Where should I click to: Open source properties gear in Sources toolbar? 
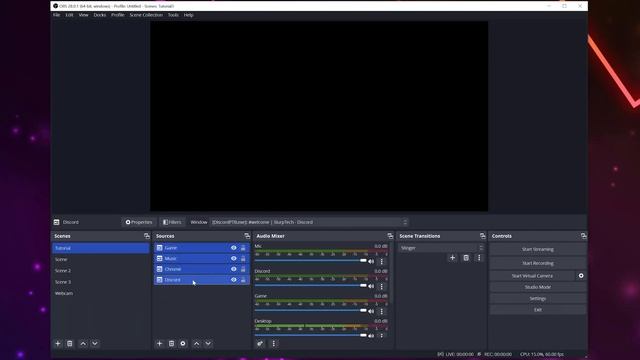[183, 344]
